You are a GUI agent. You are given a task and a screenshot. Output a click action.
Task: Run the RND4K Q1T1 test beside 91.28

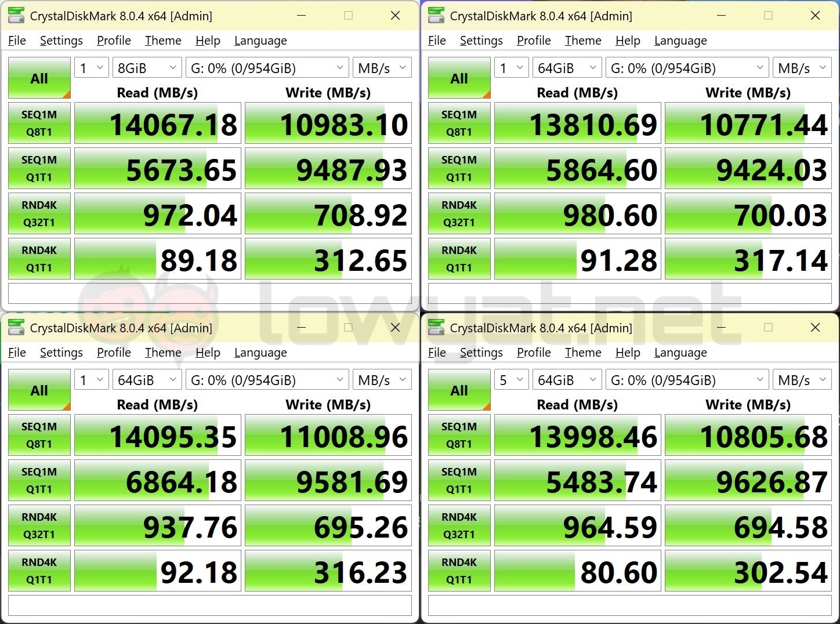point(459,259)
